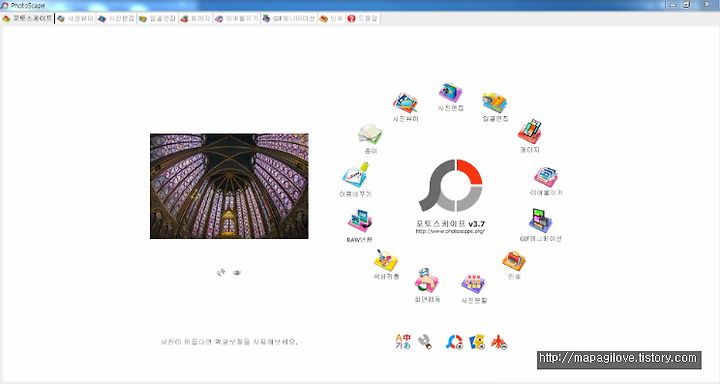This screenshot has width=720, height=384.
Task: Click the blue and yellow card icon at the bottom
Action: pyautogui.click(x=477, y=342)
